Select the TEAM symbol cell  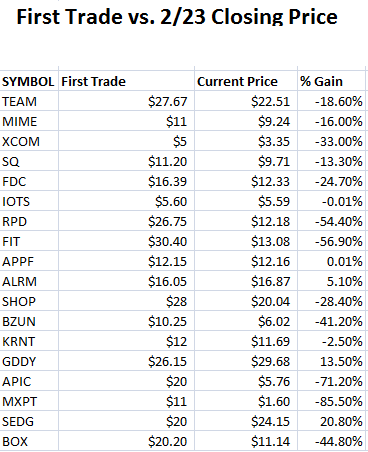point(29,101)
